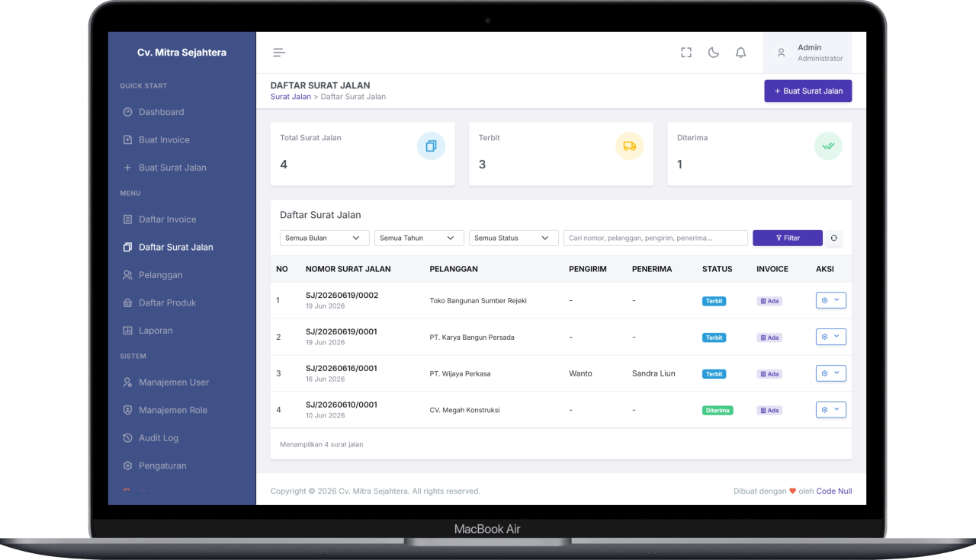The height and width of the screenshot is (560, 976).
Task: Click Ada invoice badge for Toko Bangunan Sumber Rejeki
Action: tap(769, 301)
